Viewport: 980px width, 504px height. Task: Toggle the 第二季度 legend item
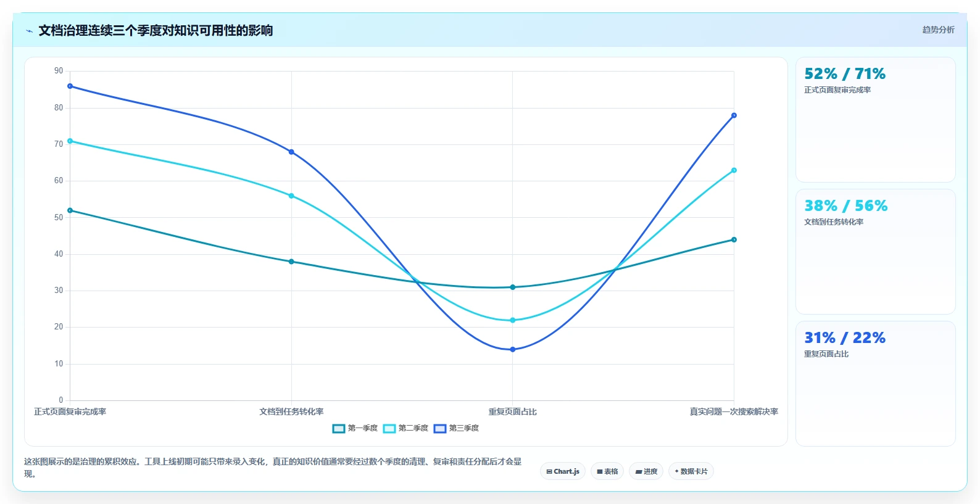tap(405, 428)
